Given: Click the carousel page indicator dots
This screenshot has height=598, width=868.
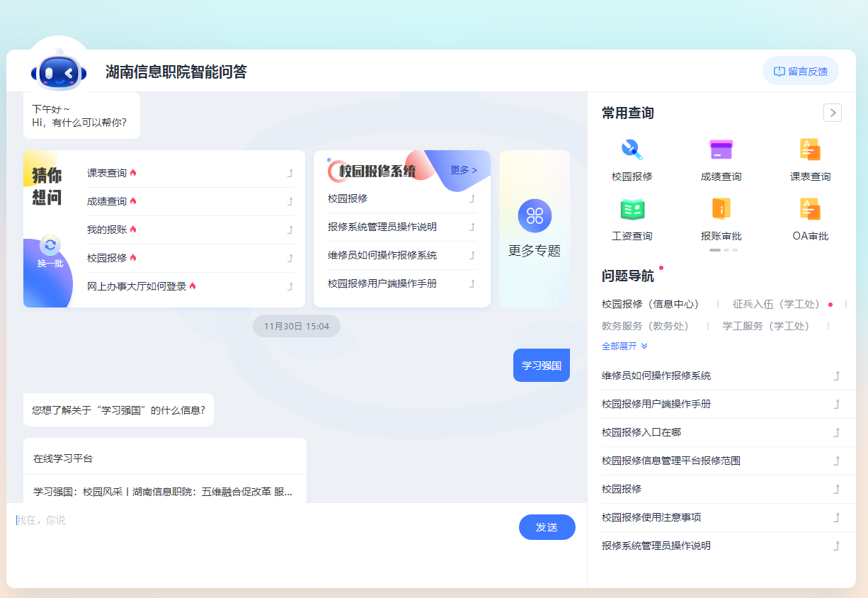Looking at the screenshot, I should tap(724, 250).
